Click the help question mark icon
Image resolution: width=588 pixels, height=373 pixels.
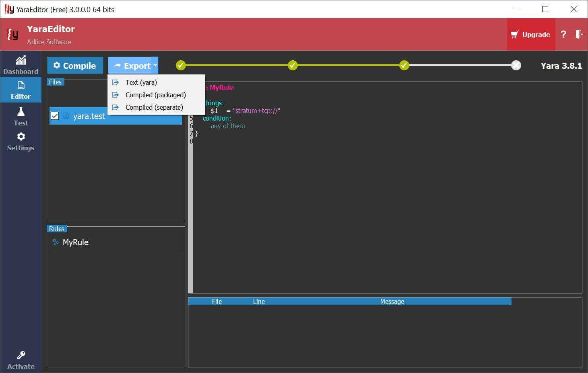[563, 35]
